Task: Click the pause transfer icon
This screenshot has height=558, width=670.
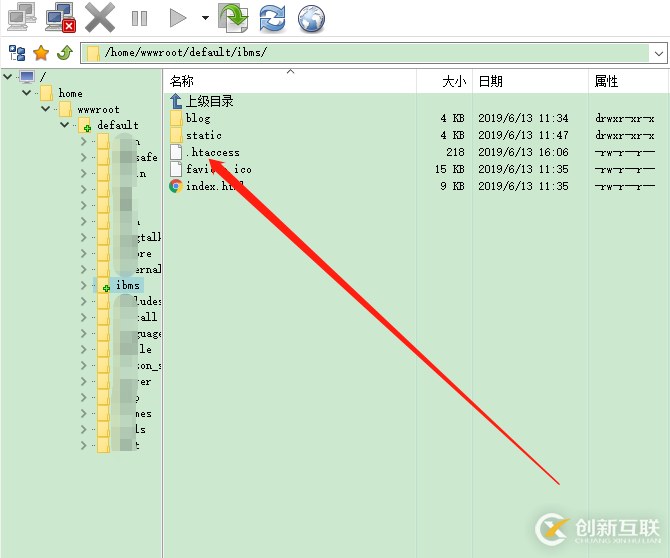Action: pos(139,18)
